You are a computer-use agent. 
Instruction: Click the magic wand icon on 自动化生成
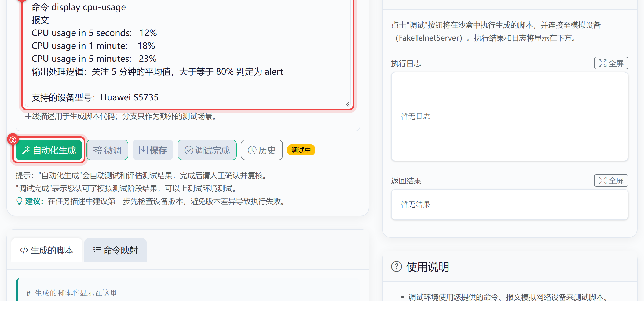click(26, 150)
